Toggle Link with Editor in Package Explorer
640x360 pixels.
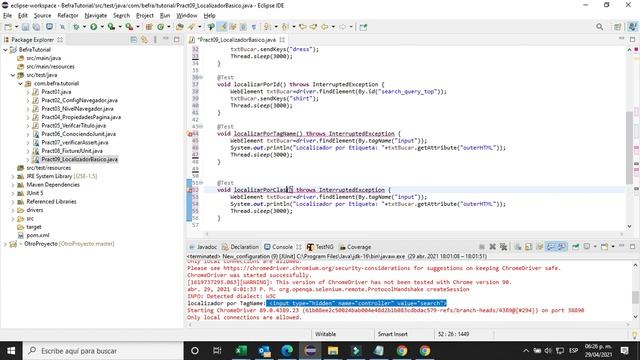(144, 40)
